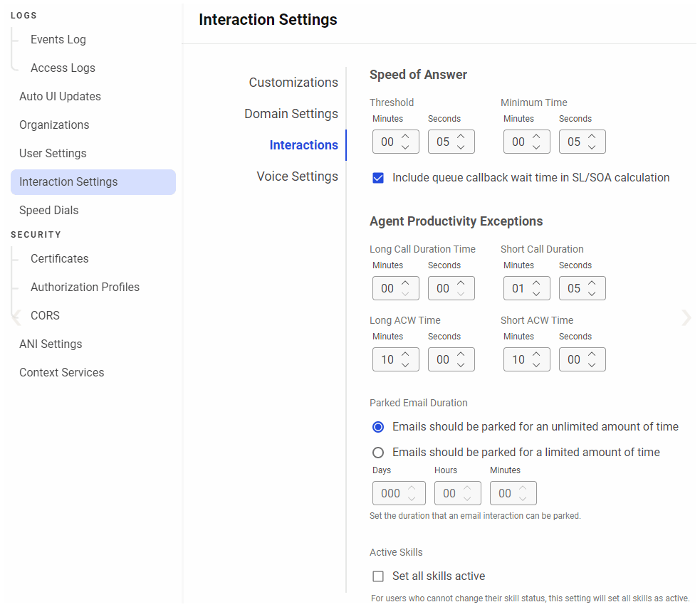700x607 pixels.
Task: Open User Settings page
Action: point(53,154)
